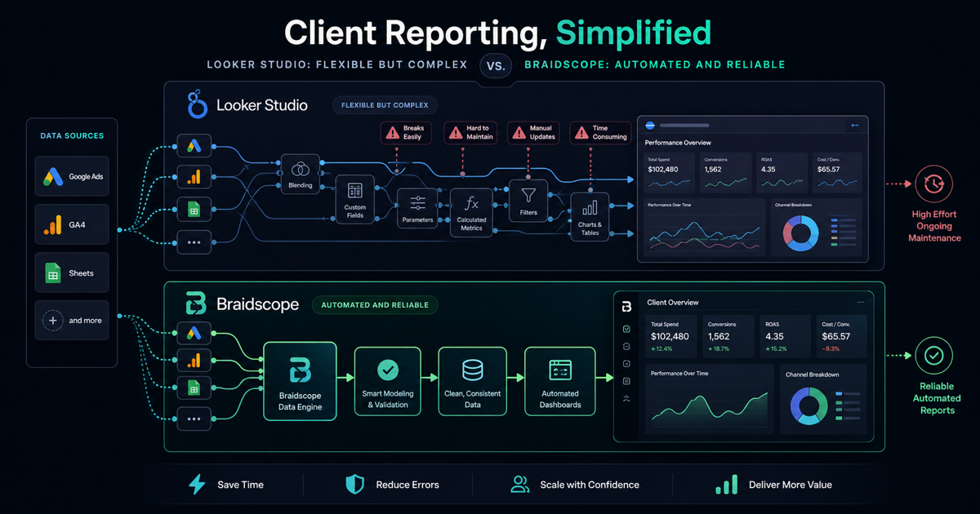Select Sheets connector in Looker Studio row
This screenshot has width=980, height=514.
pos(194,210)
